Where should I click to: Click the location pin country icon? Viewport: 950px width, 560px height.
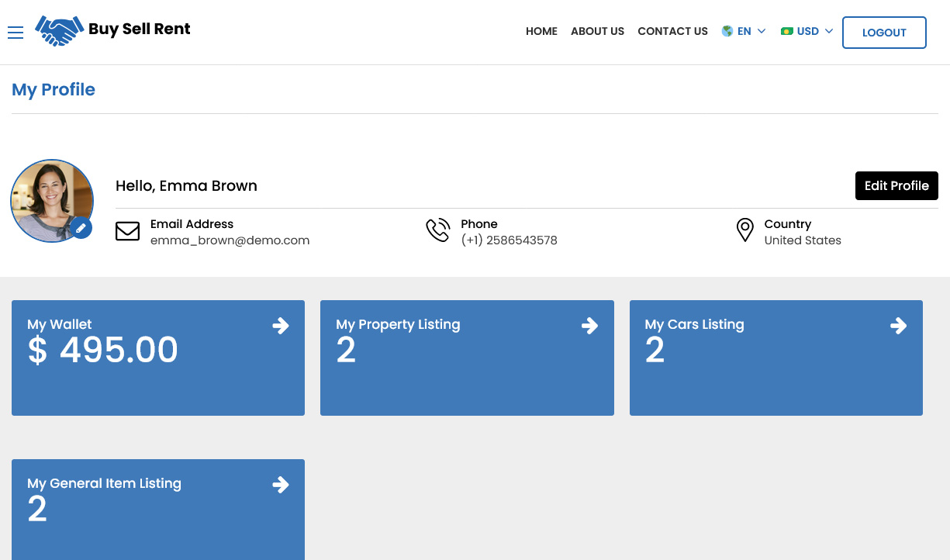click(744, 230)
